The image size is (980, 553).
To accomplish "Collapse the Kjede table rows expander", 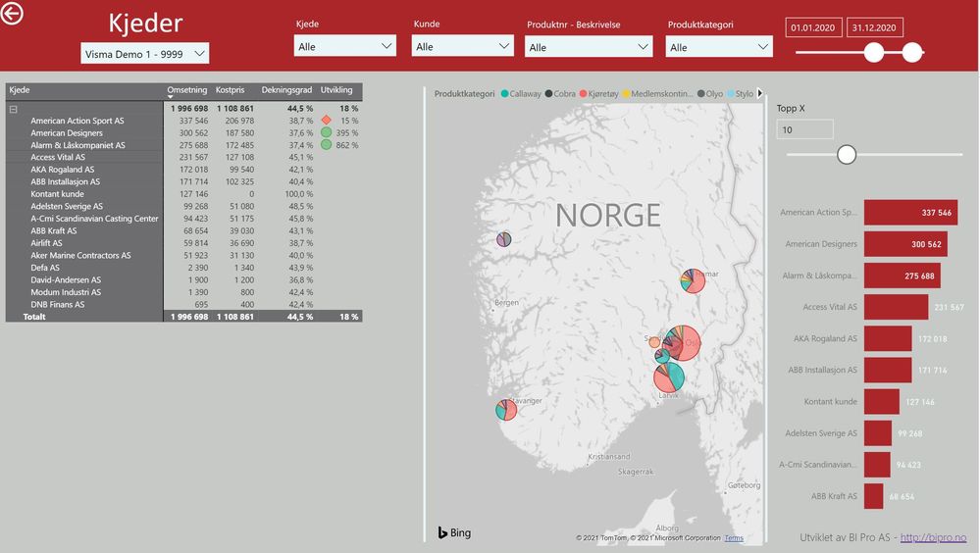I will pos(13,110).
